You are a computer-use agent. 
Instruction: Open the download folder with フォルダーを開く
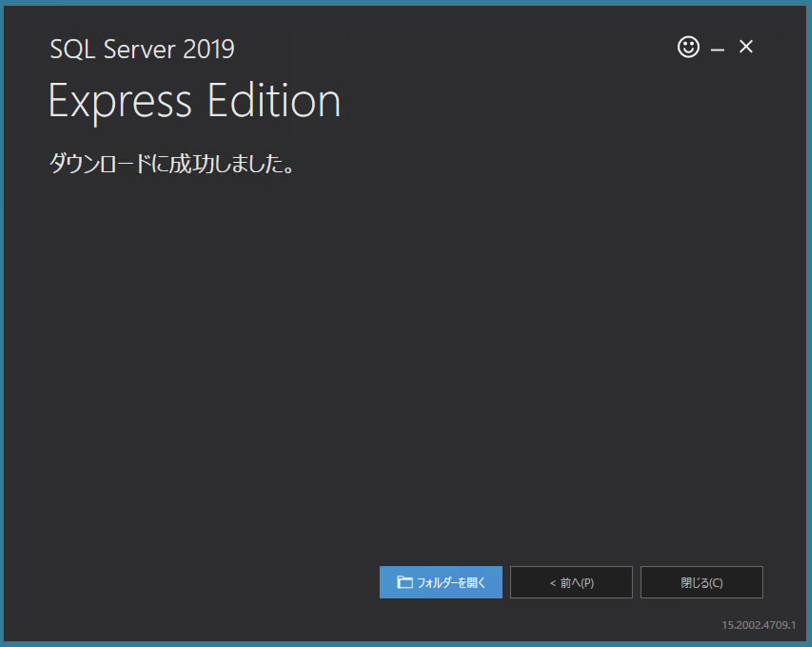(x=441, y=582)
